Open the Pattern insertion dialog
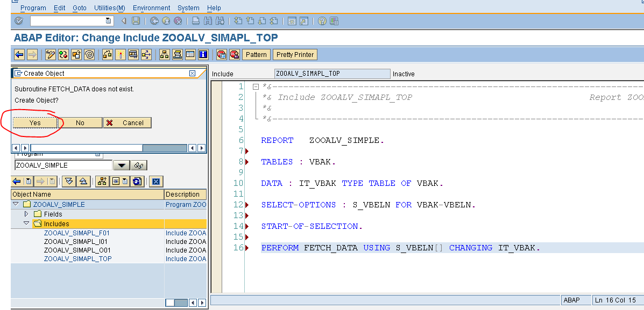Screen dimensions: 644x310 click(256, 54)
